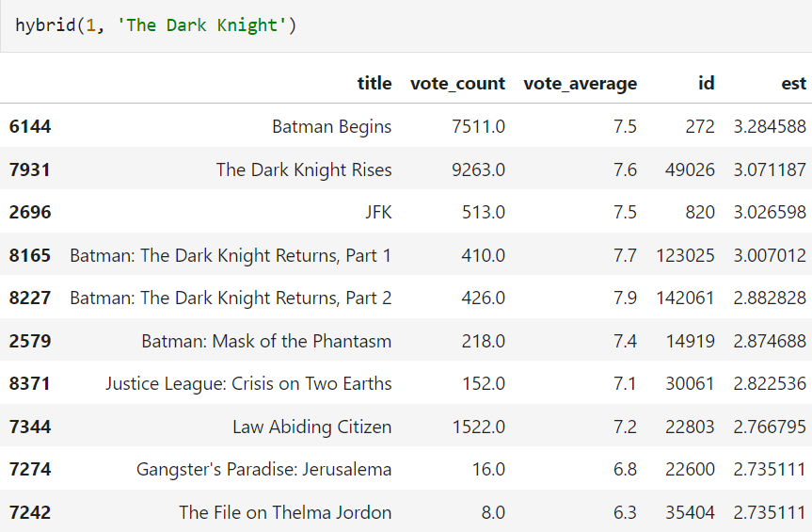This screenshot has height=532, width=812.
Task: Click 'Batman: The Dark Knight Returns, Part 2'
Action: pyautogui.click(x=231, y=298)
